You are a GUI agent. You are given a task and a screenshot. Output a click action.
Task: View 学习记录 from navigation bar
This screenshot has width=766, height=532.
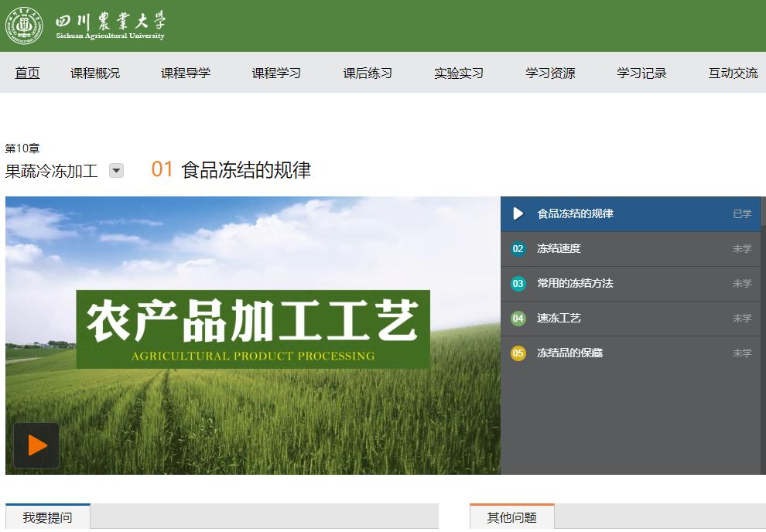point(642,73)
